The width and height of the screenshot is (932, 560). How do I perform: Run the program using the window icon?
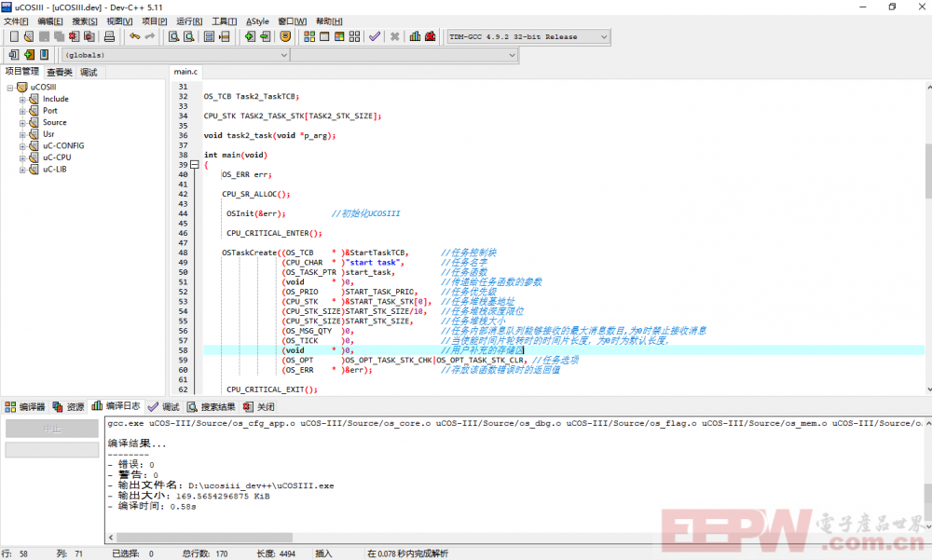pos(324,37)
